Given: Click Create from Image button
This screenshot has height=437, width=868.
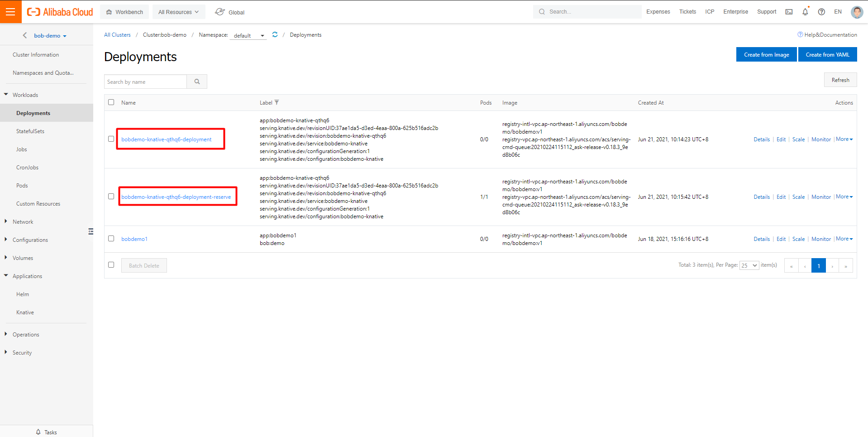Looking at the screenshot, I should click(766, 54).
